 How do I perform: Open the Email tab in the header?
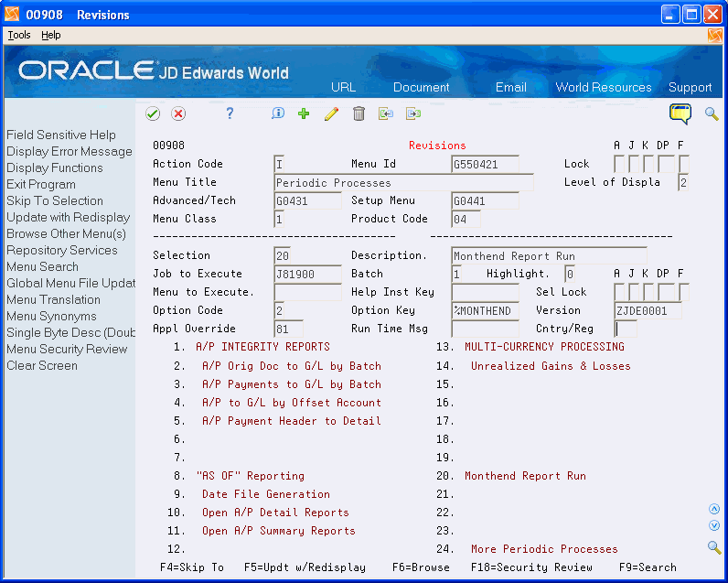[x=510, y=87]
